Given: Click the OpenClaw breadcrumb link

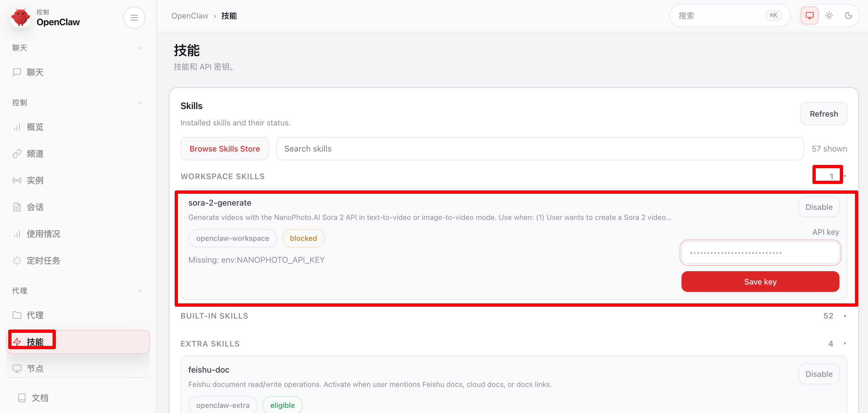Looking at the screenshot, I should point(190,16).
